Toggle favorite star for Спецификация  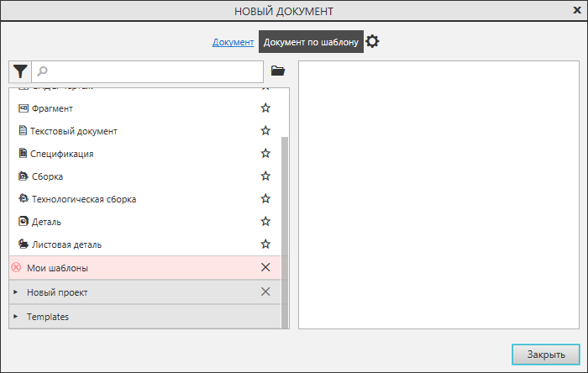pyautogui.click(x=265, y=154)
